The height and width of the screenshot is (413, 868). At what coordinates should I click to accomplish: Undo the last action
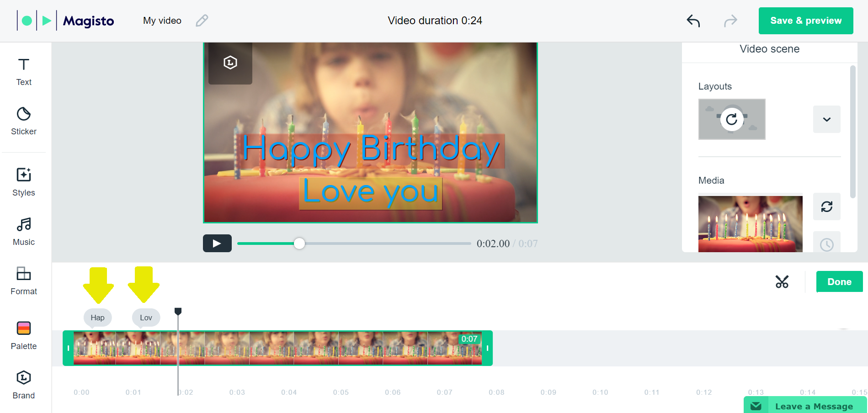coord(693,21)
